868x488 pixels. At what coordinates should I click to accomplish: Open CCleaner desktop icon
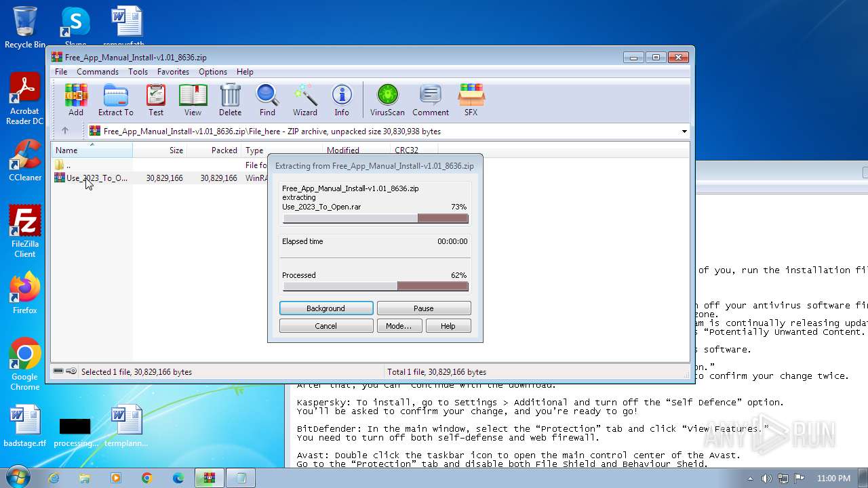tap(25, 161)
